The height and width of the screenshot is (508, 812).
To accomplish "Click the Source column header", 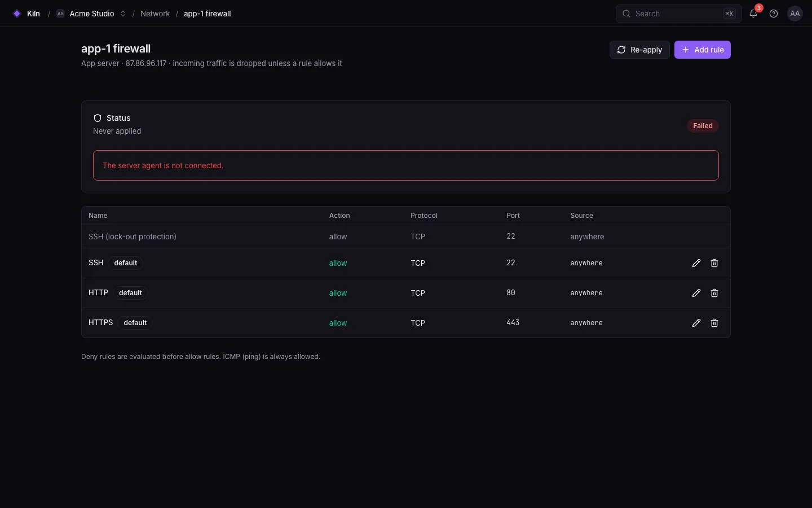I will [581, 216].
